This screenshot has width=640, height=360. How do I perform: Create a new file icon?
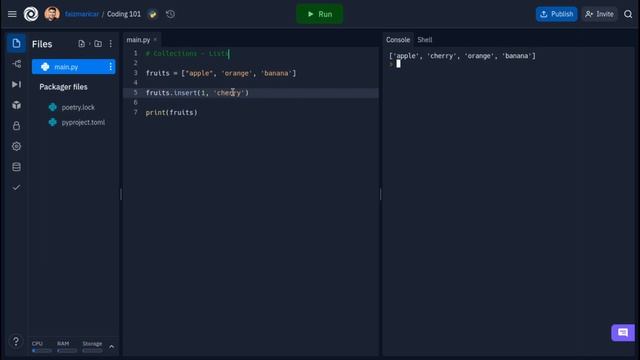[81, 44]
